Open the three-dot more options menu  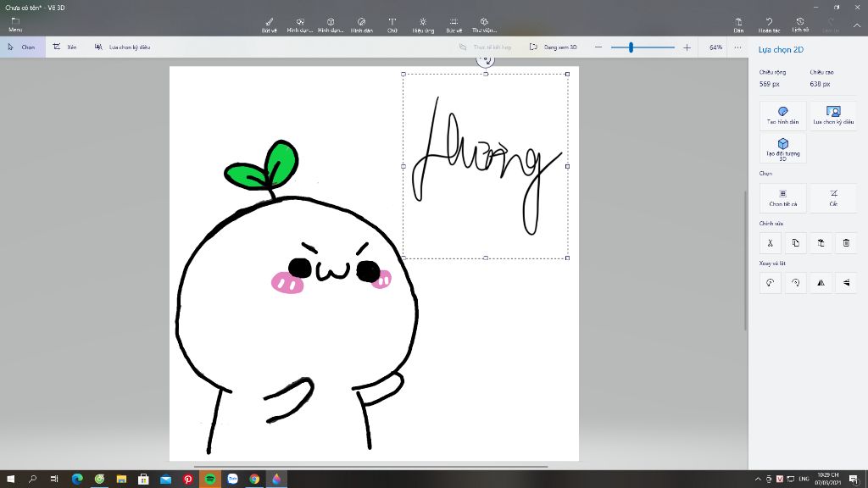pos(738,47)
